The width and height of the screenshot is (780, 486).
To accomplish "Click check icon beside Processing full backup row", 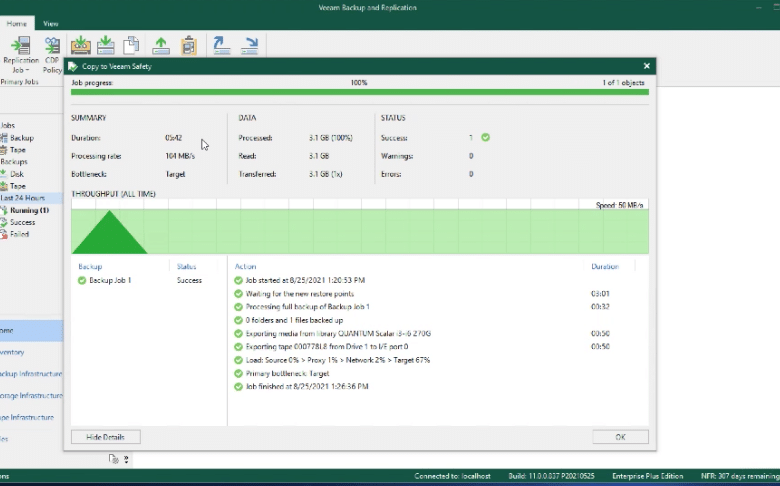I will 238,307.
